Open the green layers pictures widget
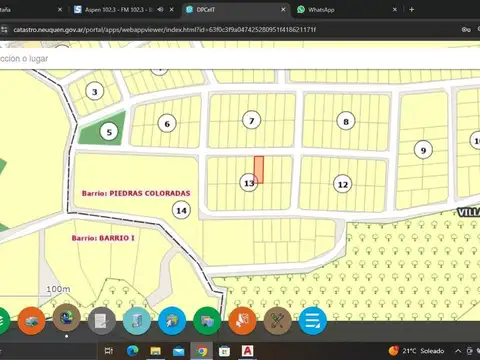The width and height of the screenshot is (480, 360). (x=207, y=321)
